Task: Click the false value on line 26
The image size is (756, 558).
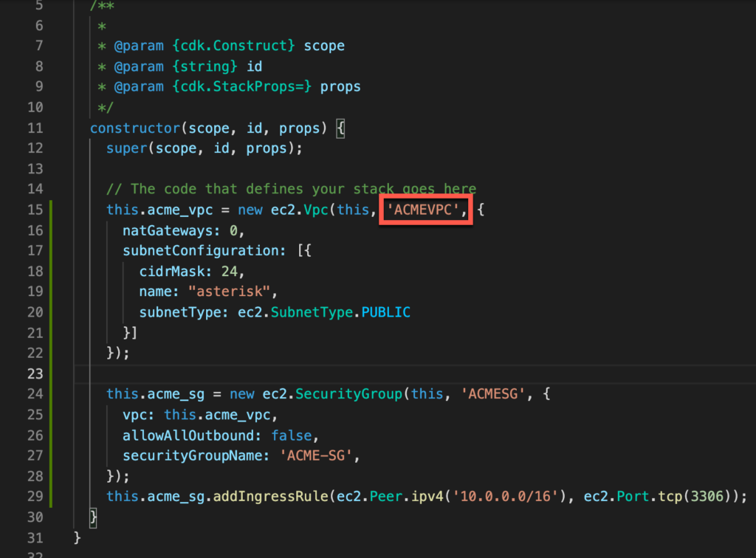Action: pos(291,435)
